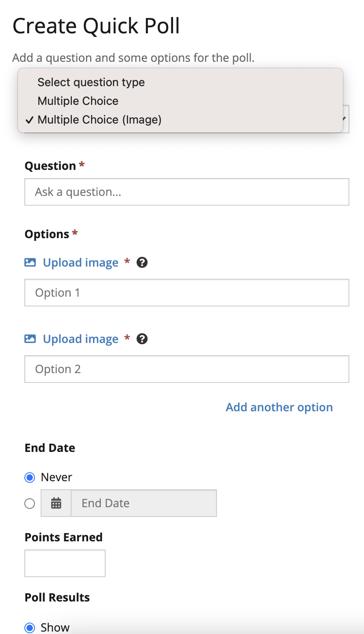Click the image icon for Option 2
The height and width of the screenshot is (634, 364).
coord(30,339)
